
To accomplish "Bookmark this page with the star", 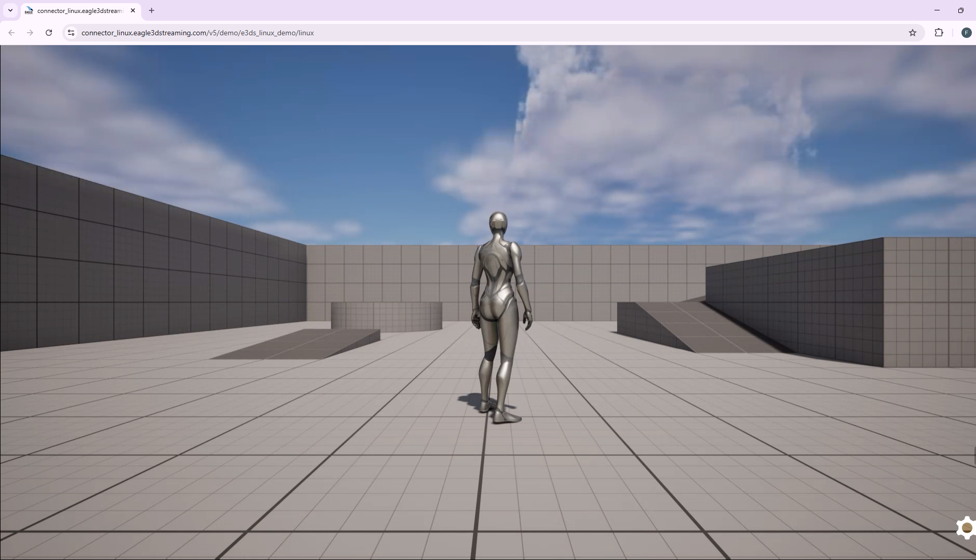I will pyautogui.click(x=913, y=32).
